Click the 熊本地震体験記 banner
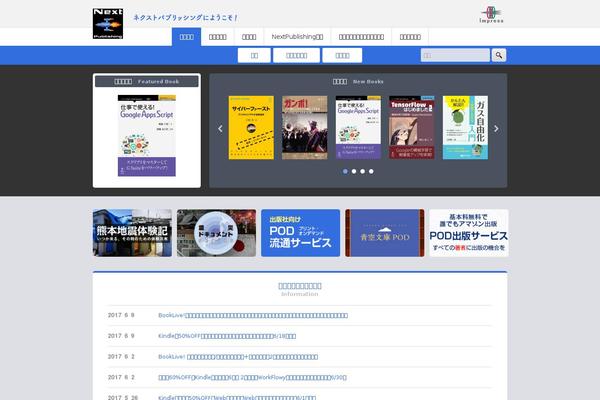The image size is (600, 400). point(132,233)
